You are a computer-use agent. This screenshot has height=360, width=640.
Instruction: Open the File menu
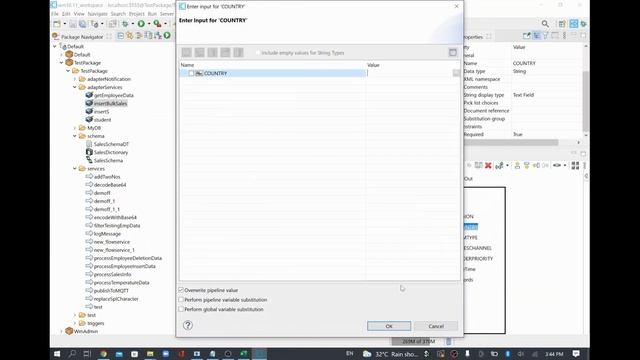[55, 14]
